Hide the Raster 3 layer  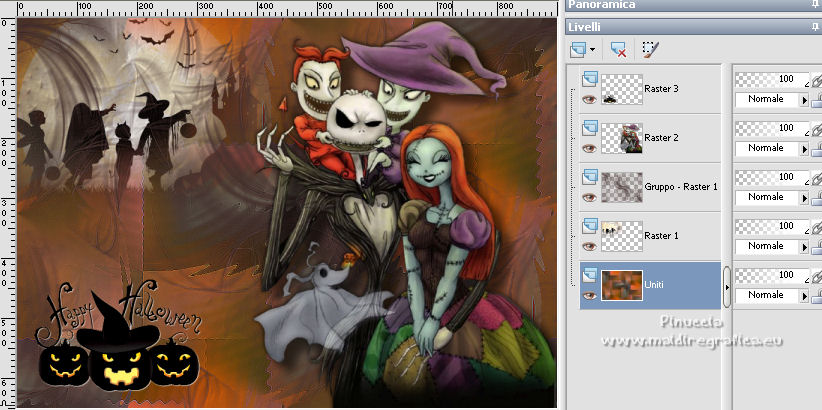click(589, 99)
